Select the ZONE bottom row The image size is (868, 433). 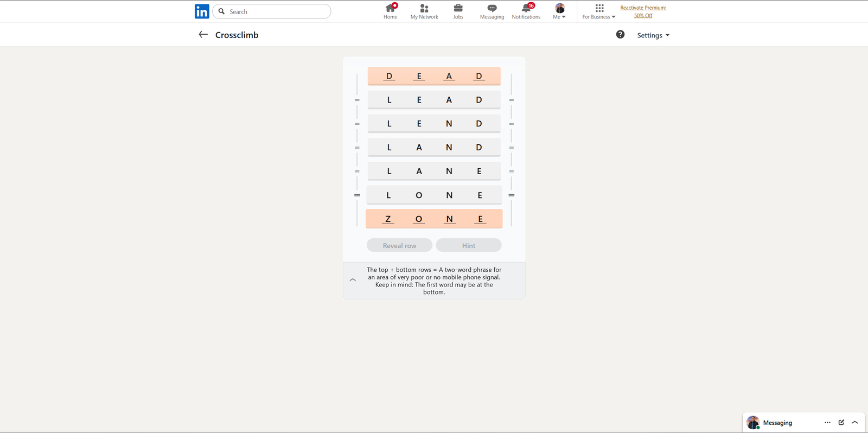click(434, 219)
